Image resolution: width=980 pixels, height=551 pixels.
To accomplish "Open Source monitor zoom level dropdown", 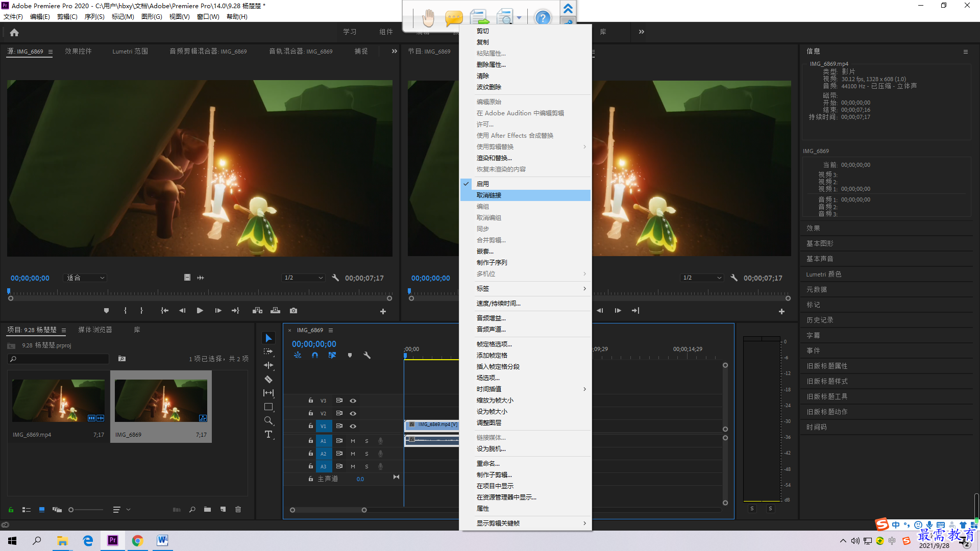I will point(85,278).
